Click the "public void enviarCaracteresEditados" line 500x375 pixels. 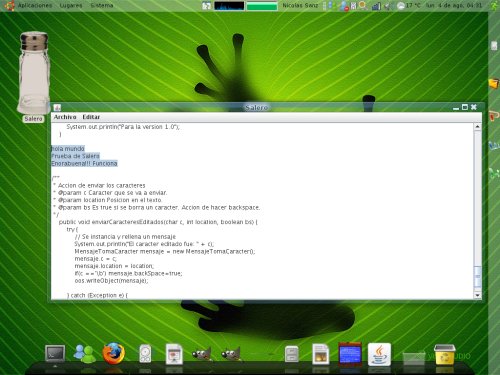158,222
